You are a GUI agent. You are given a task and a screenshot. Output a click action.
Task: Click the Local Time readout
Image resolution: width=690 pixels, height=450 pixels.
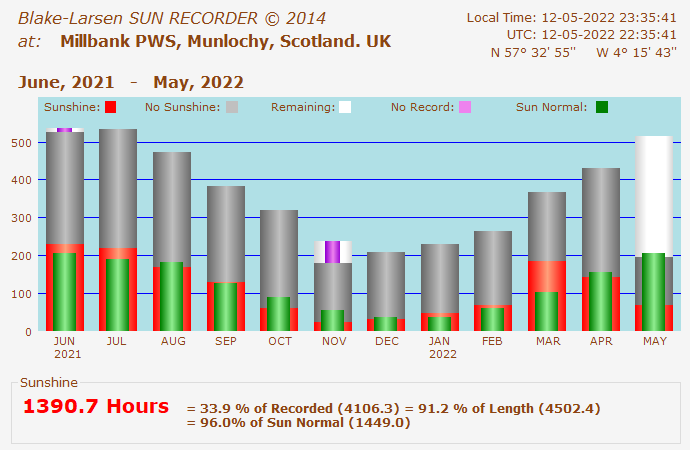tap(572, 18)
